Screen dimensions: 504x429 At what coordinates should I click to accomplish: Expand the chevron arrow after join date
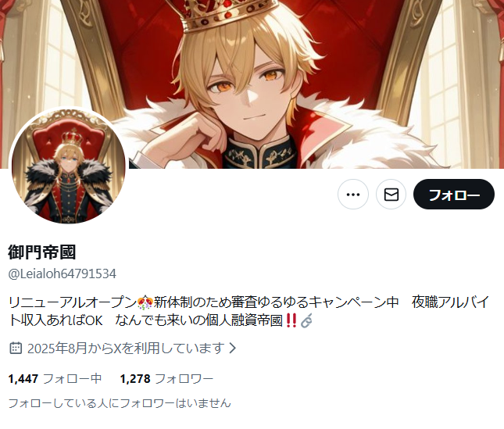click(x=232, y=348)
